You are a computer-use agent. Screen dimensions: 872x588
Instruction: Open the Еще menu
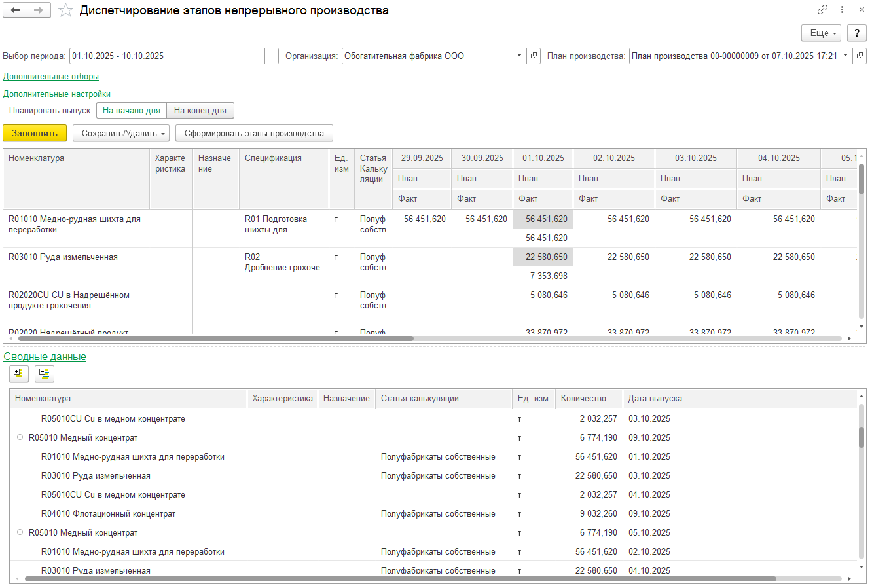coord(822,33)
